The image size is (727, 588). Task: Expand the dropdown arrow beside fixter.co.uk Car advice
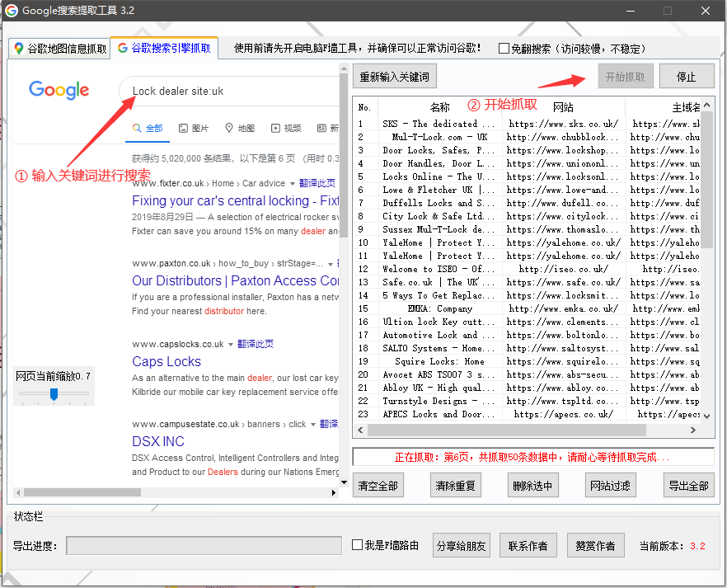(x=292, y=184)
